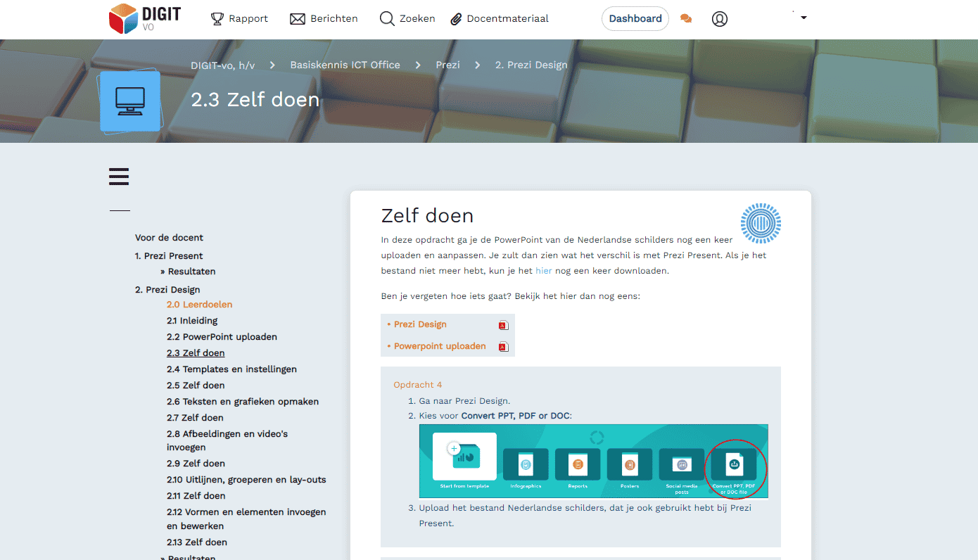Open the PDF next to Prezi Design
Viewport: 978px width, 560px height.
tap(503, 324)
